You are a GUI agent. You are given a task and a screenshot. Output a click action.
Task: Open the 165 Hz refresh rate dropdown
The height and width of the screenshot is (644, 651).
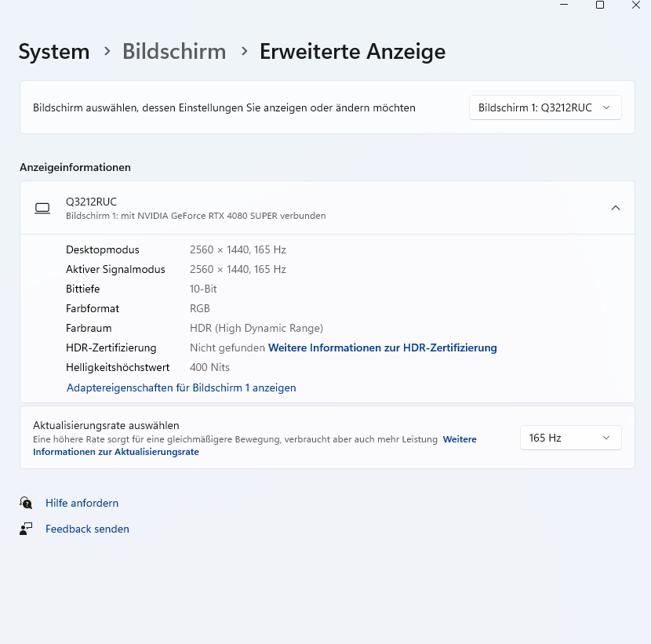tap(570, 438)
